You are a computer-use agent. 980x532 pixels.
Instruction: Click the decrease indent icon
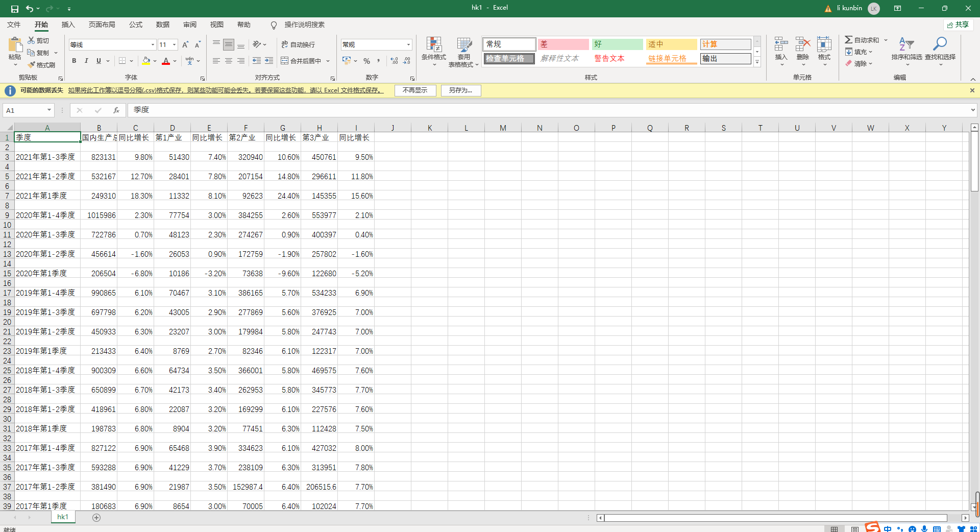257,61
